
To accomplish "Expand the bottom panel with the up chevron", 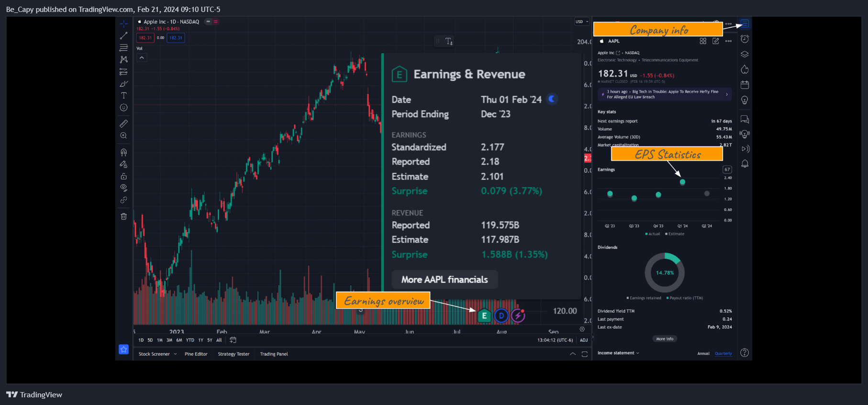I will click(x=573, y=354).
